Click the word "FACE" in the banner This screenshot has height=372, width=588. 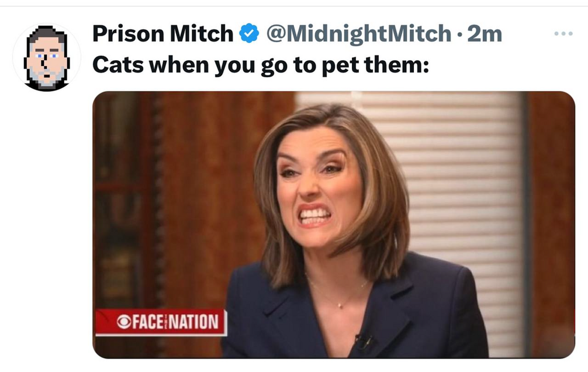pos(147,322)
